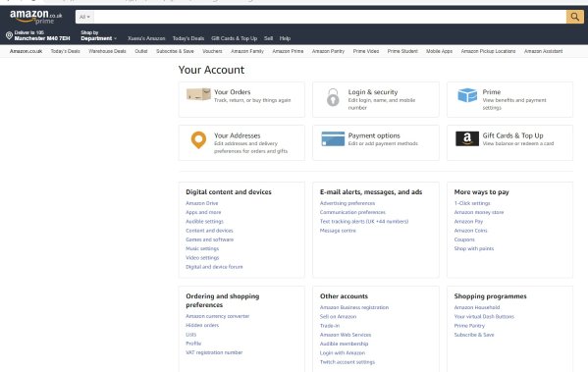Open the Amazon Business registration link
The width and height of the screenshot is (588, 372).
(x=354, y=307)
